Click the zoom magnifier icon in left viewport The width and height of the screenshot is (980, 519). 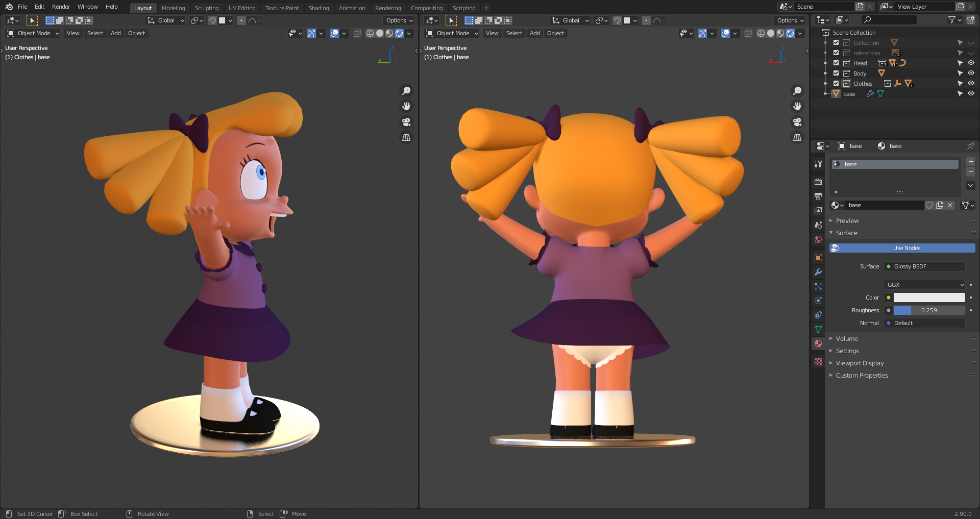click(406, 91)
